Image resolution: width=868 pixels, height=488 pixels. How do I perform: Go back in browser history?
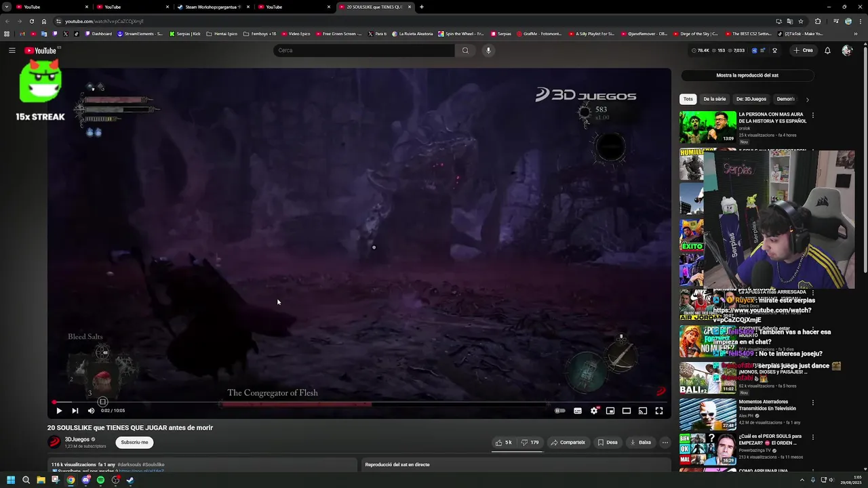coord(7,21)
